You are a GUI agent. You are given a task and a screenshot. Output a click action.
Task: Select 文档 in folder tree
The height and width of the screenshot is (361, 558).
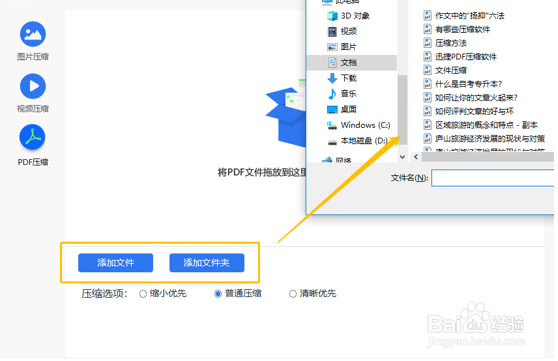(349, 63)
